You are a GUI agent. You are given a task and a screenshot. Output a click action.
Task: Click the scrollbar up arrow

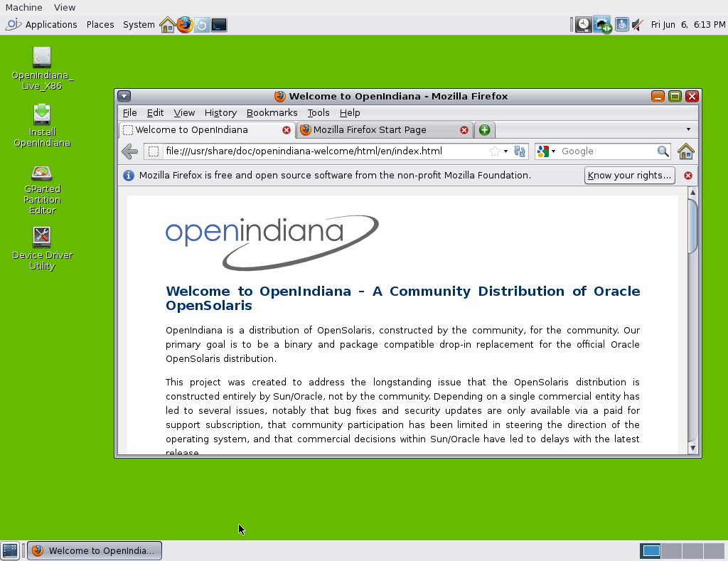tap(692, 192)
